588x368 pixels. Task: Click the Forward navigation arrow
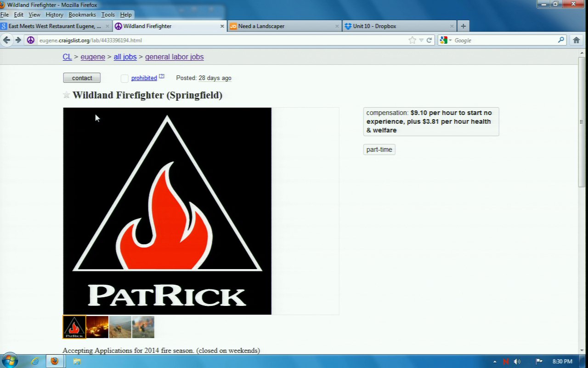point(18,40)
